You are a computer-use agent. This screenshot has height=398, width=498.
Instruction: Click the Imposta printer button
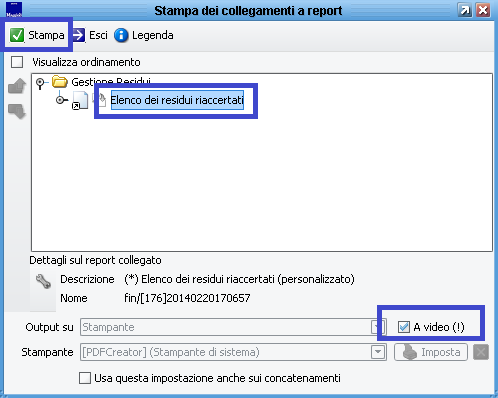[431, 352]
